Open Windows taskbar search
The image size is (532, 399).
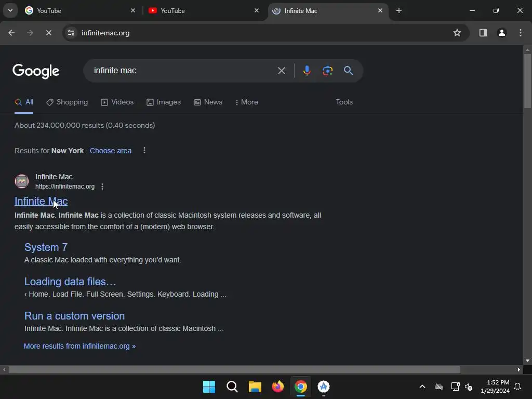[232, 387]
